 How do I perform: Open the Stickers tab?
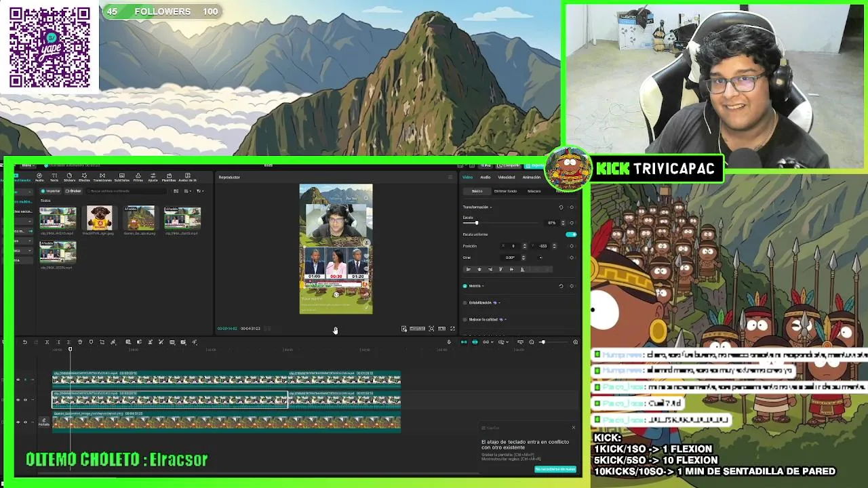pos(69,177)
